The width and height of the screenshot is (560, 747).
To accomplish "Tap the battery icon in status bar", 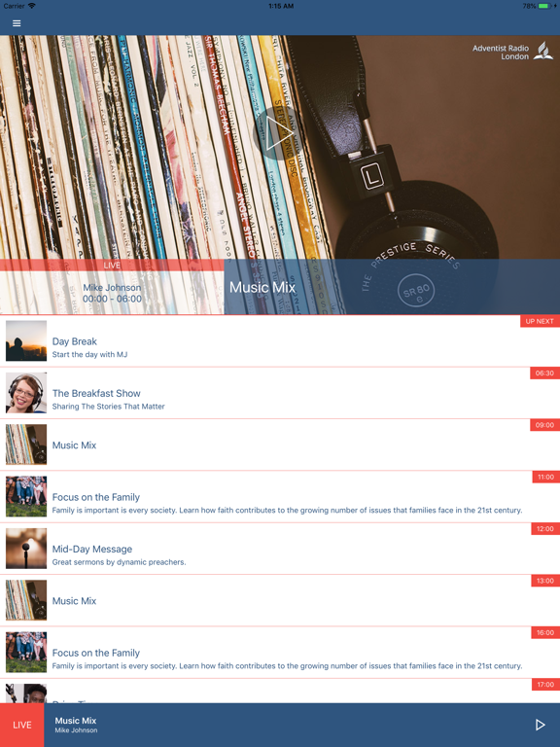I will point(543,6).
